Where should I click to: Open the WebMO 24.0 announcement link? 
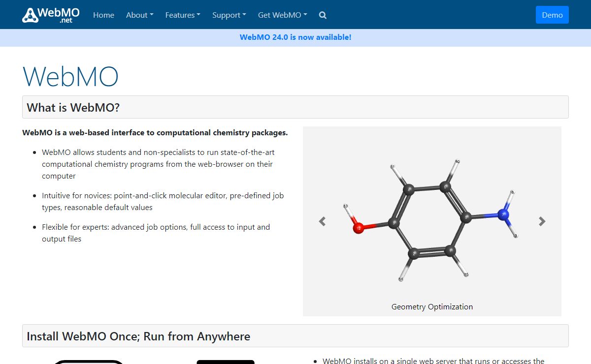(x=295, y=37)
